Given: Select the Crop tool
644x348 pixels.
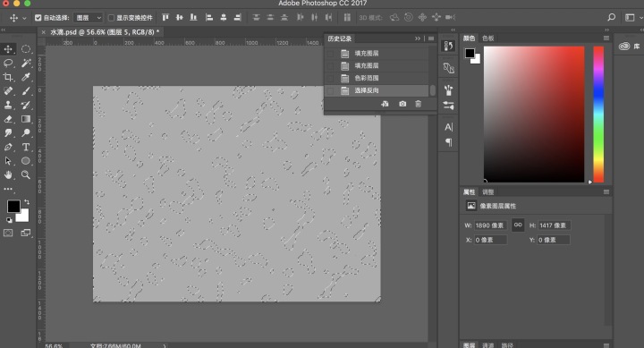Looking at the screenshot, I should point(8,77).
